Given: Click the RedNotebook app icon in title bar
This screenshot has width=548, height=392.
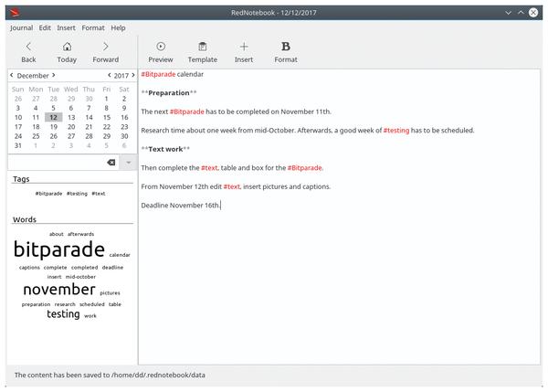Looking at the screenshot, I should coord(15,13).
